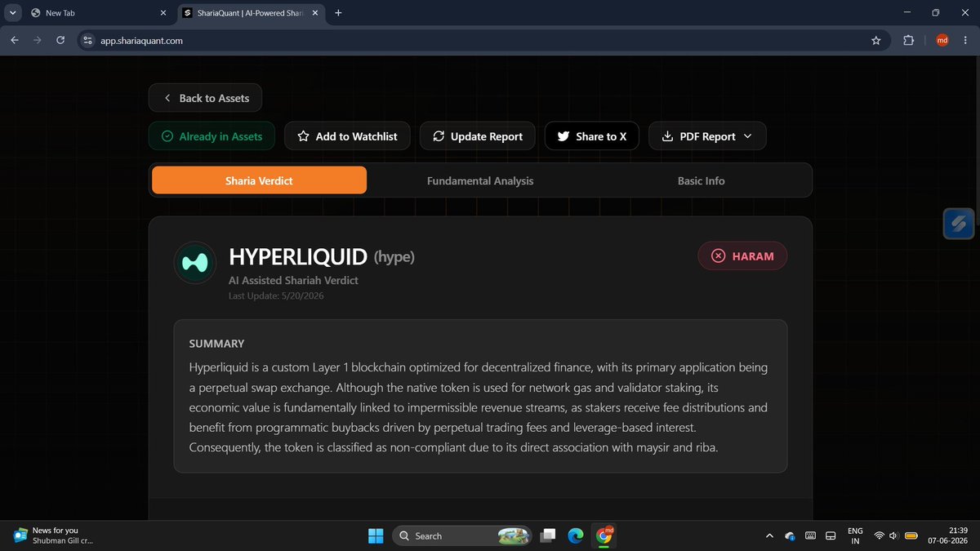Viewport: 980px width, 551px height.
Task: Click the Back to Assets button
Action: click(205, 98)
